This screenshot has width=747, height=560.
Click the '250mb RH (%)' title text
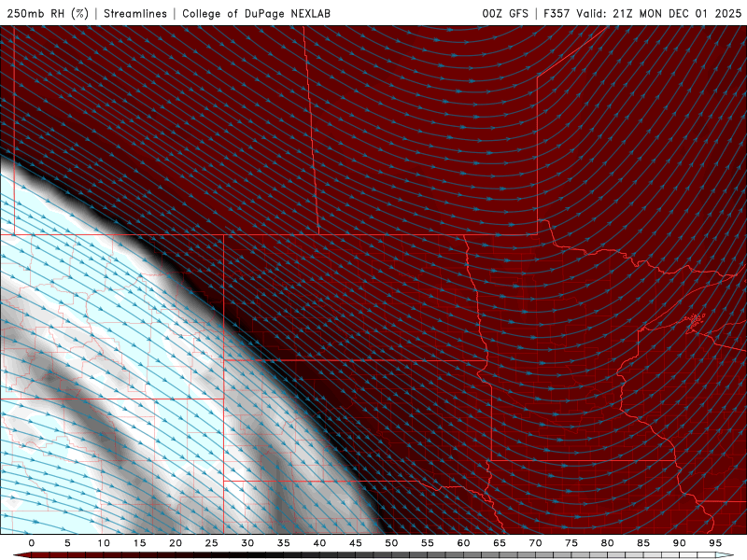pos(48,13)
